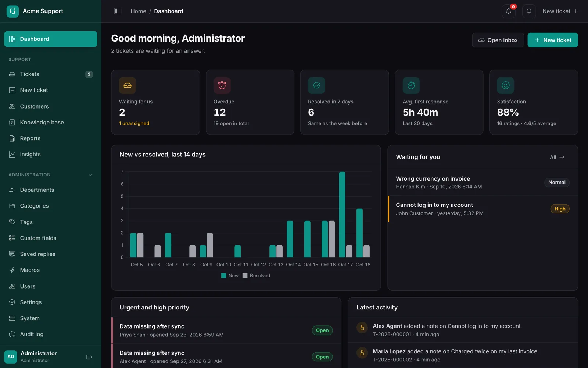Click the 1 unassigned text
The width and height of the screenshot is (588, 368).
(134, 124)
